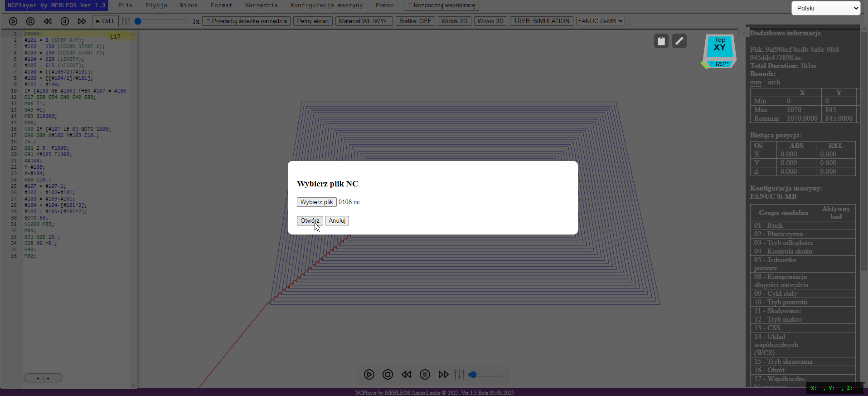868x396 pixels.
Task: Click code line 'GOTO 50;'
Action: pos(36,218)
